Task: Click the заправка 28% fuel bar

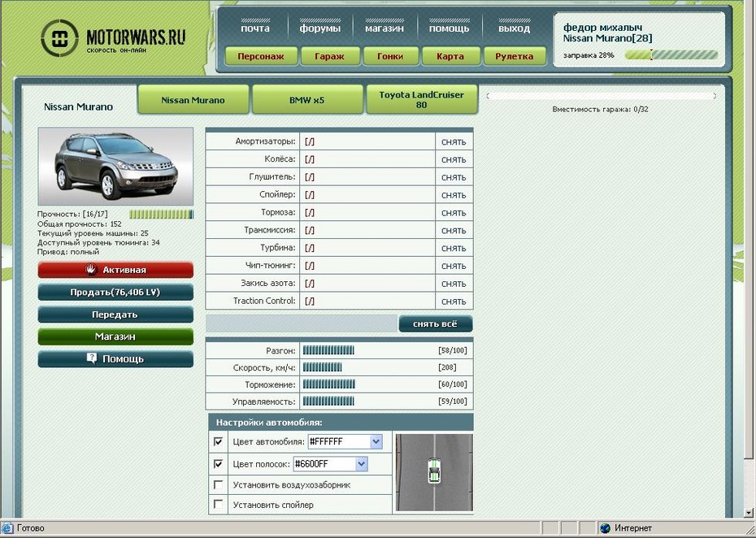Action: coord(671,55)
